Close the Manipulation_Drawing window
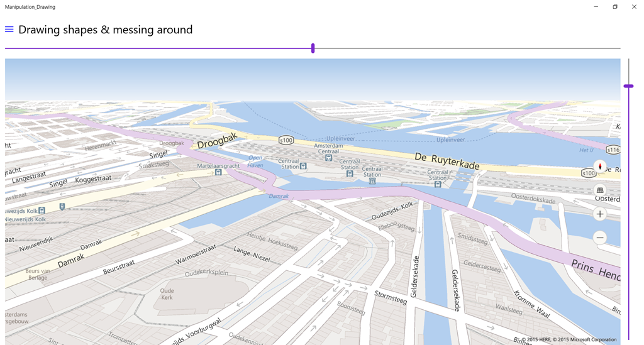This screenshot has width=644, height=345. coord(634,6)
